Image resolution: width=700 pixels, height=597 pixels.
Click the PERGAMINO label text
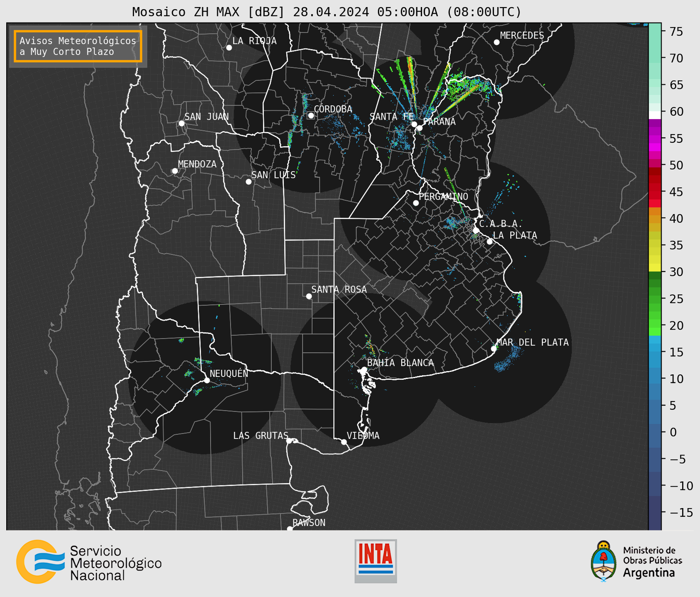(443, 196)
